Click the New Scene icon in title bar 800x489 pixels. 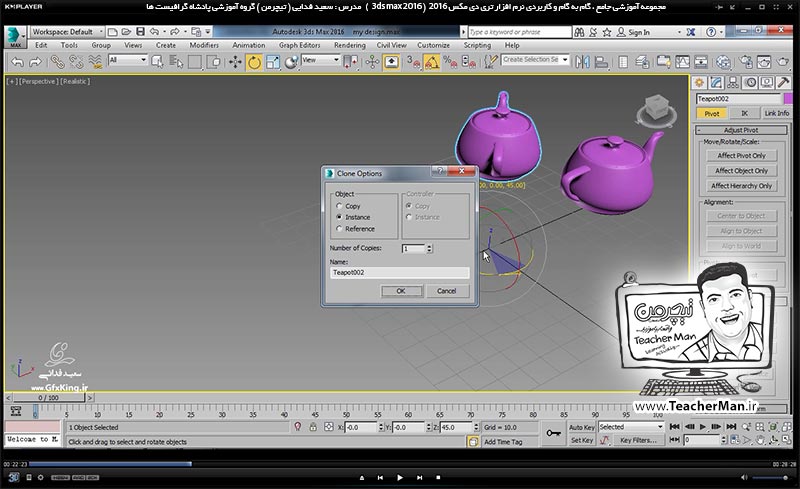[x=113, y=32]
